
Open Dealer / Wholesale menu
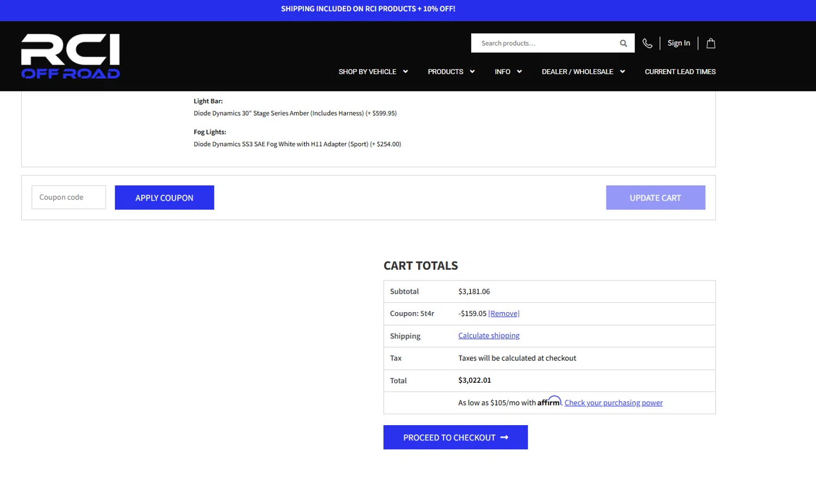pos(577,72)
